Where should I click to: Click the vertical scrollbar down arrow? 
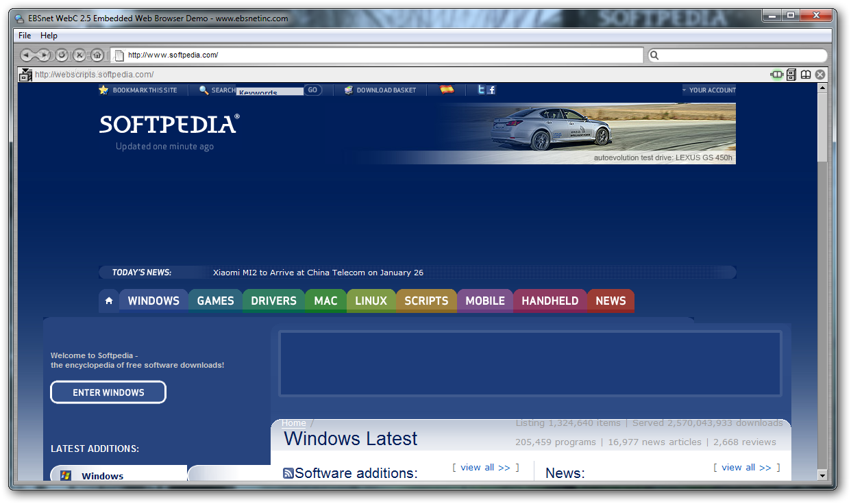822,475
